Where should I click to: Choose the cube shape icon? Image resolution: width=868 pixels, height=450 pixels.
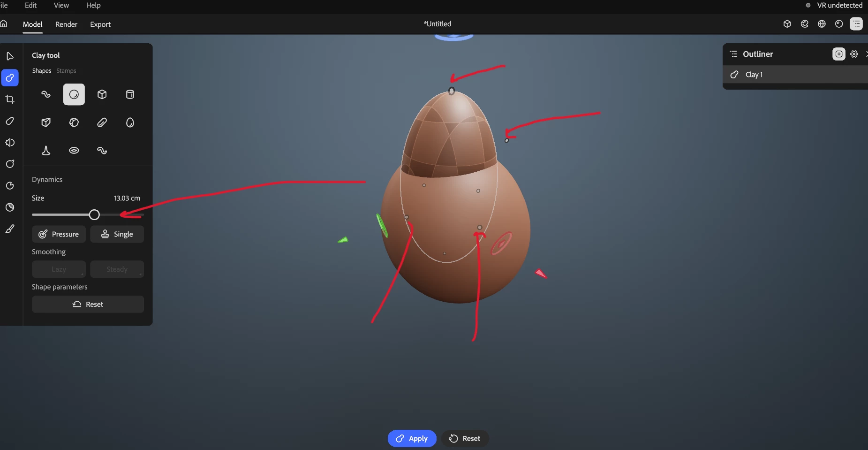tap(102, 94)
